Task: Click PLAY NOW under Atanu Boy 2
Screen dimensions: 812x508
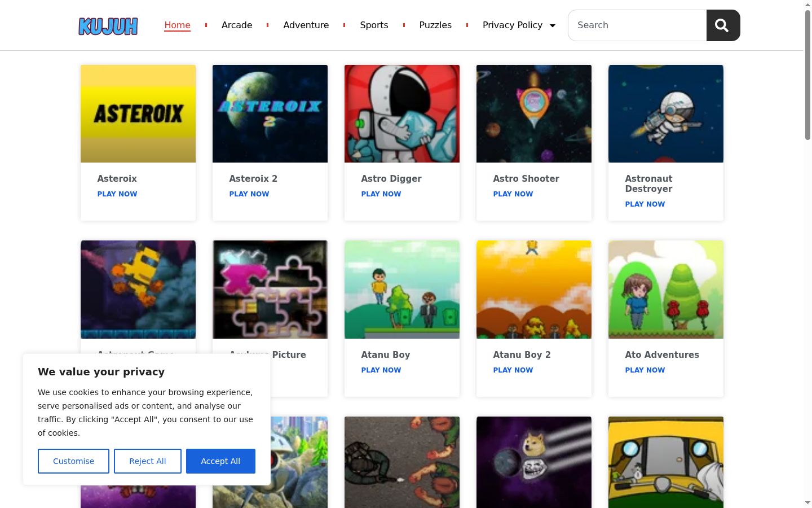Action: pyautogui.click(x=513, y=370)
